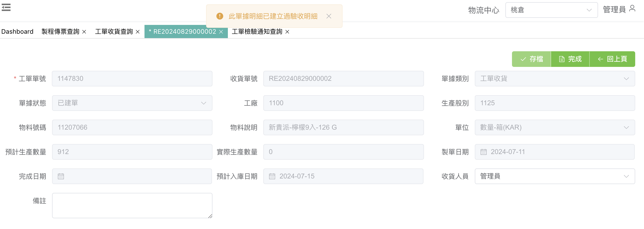Click the 存檔 save button
644x229 pixels.
click(x=531, y=59)
